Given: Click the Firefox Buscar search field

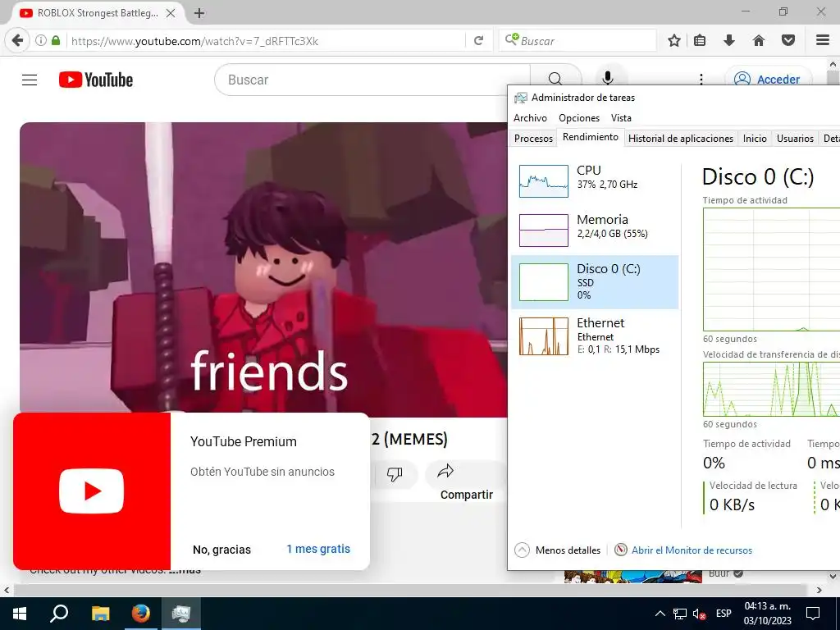Looking at the screenshot, I should pos(577,41).
